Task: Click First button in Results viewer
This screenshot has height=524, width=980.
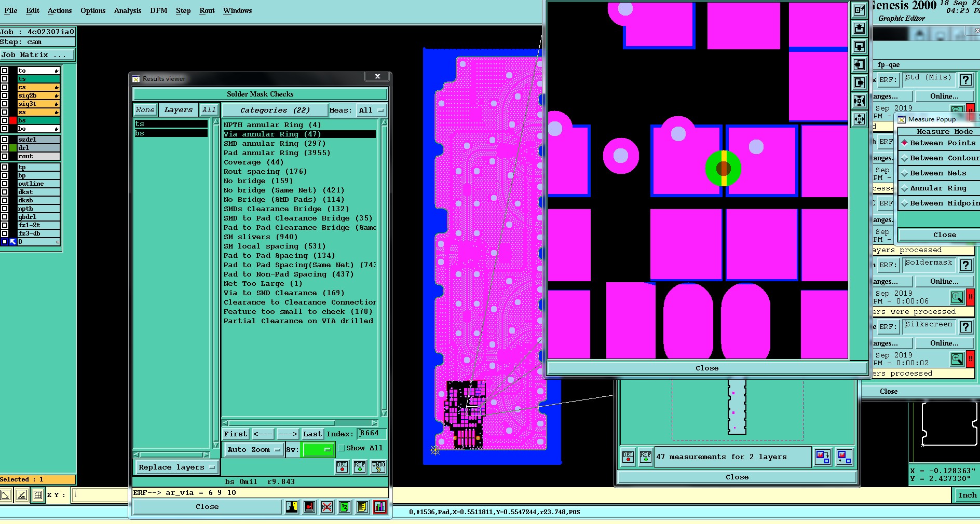Action: tap(236, 434)
